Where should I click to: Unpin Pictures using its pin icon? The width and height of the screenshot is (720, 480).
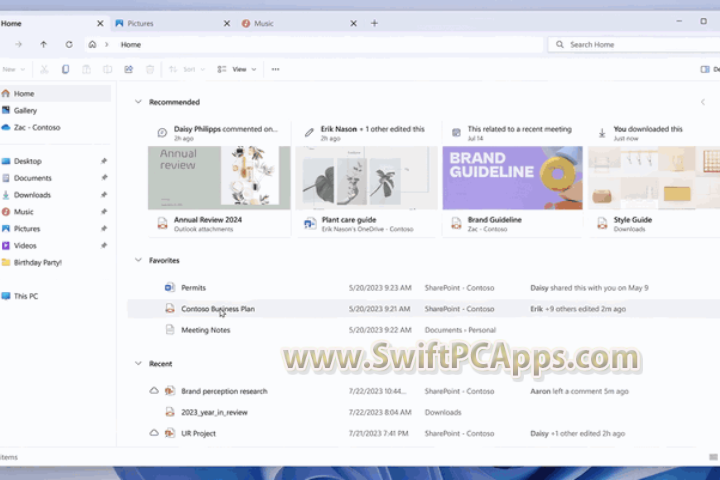coord(104,229)
